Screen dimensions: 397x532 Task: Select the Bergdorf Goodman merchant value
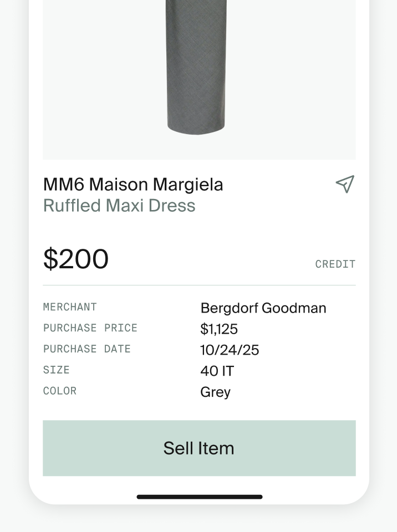click(263, 308)
